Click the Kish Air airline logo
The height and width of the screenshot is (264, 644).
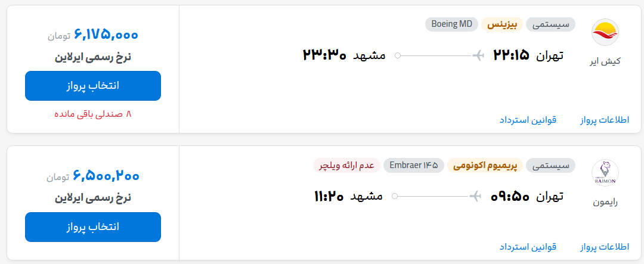(605, 32)
